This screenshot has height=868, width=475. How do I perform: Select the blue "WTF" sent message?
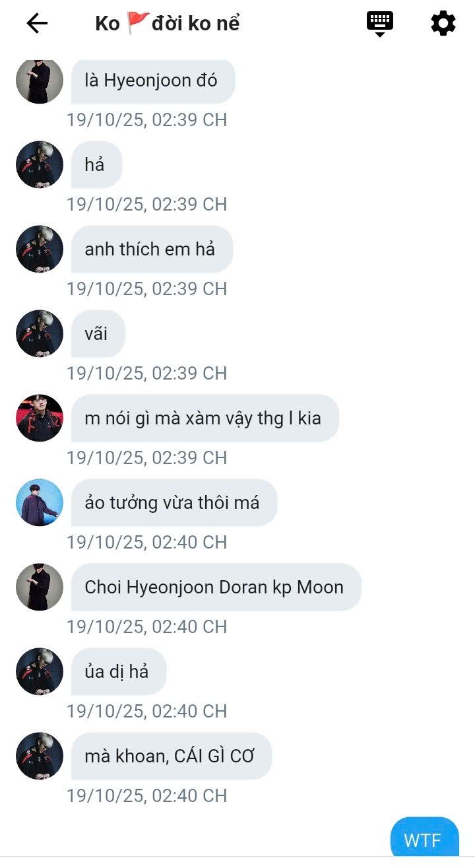[424, 837]
